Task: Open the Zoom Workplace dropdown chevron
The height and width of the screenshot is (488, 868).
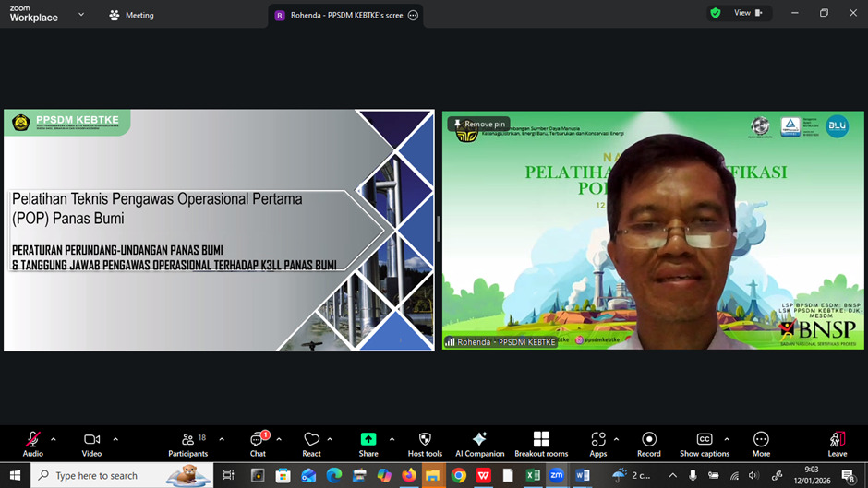Action: click(81, 15)
